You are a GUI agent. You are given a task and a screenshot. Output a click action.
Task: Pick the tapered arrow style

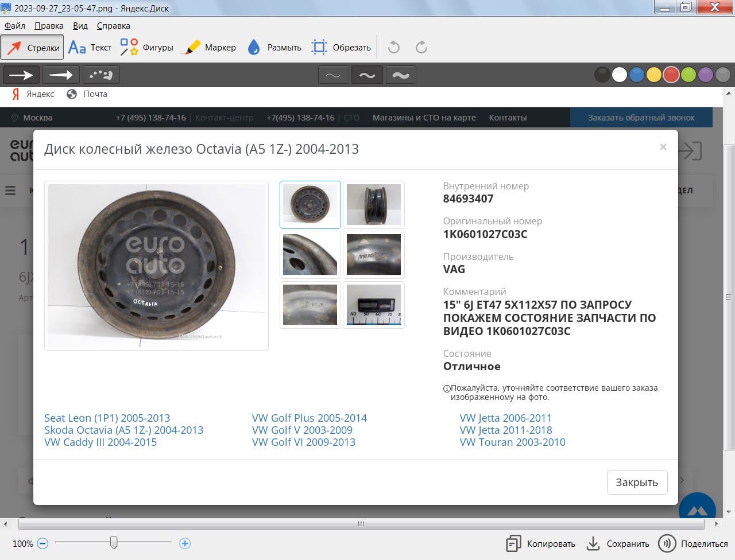pos(61,75)
